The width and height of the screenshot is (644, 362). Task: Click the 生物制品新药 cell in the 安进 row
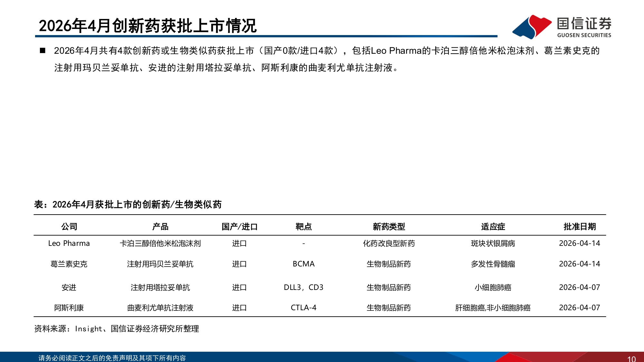point(389,287)
